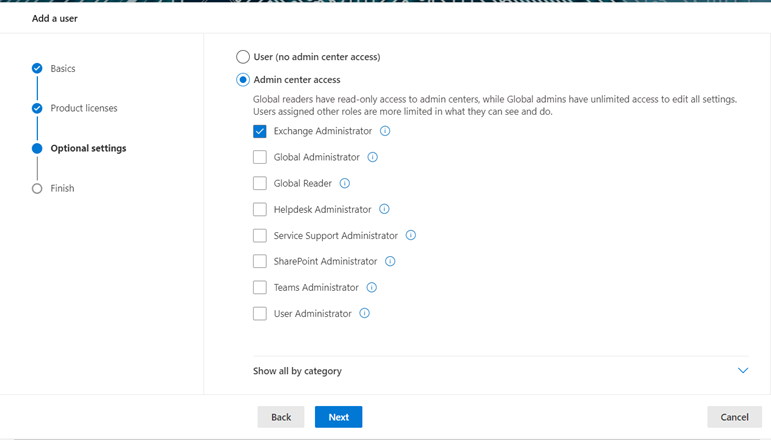Open the Product licenses step
Image resolution: width=771 pixels, height=440 pixels.
[x=84, y=108]
